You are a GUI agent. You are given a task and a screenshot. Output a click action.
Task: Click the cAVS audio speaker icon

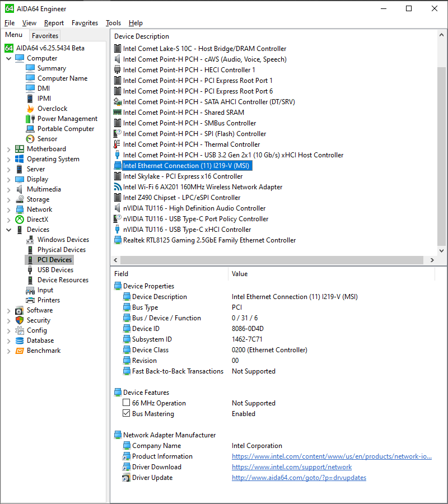[x=118, y=59]
